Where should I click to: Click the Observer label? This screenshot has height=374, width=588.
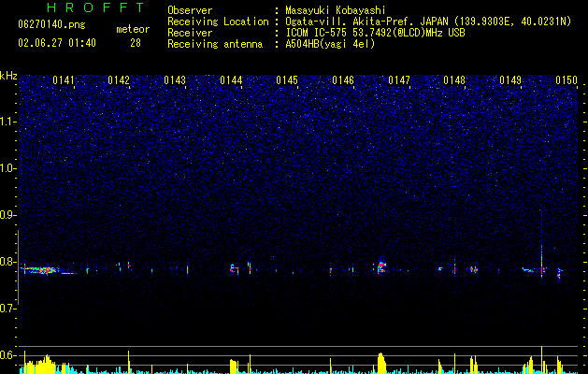point(190,10)
